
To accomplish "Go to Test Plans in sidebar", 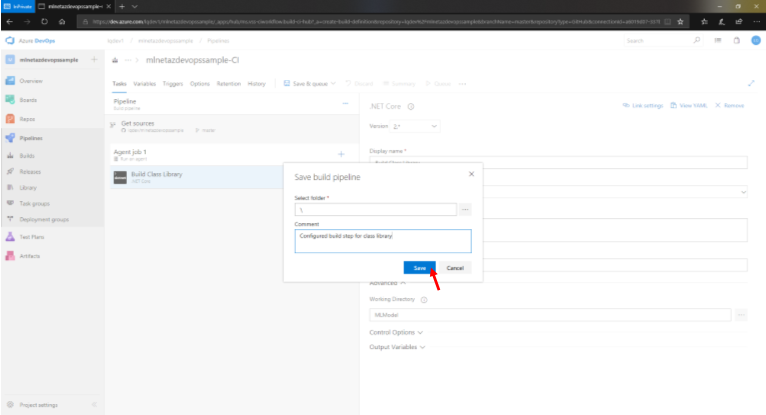I will tap(33, 237).
